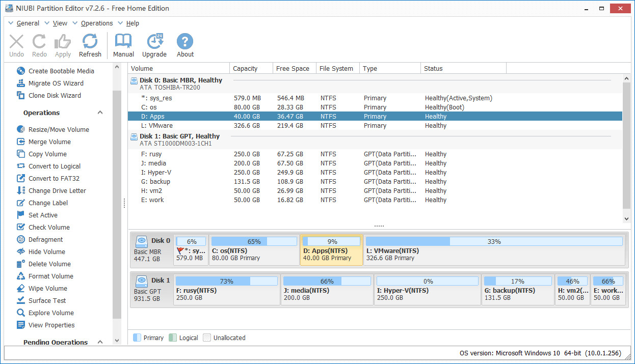
Task: Collapse the Pending Operations section chevron
Action: tap(100, 342)
